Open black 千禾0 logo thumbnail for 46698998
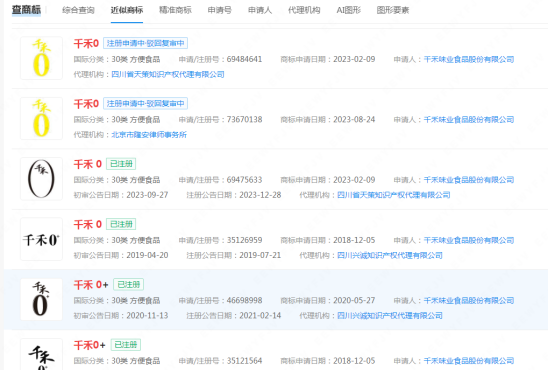 41,299
